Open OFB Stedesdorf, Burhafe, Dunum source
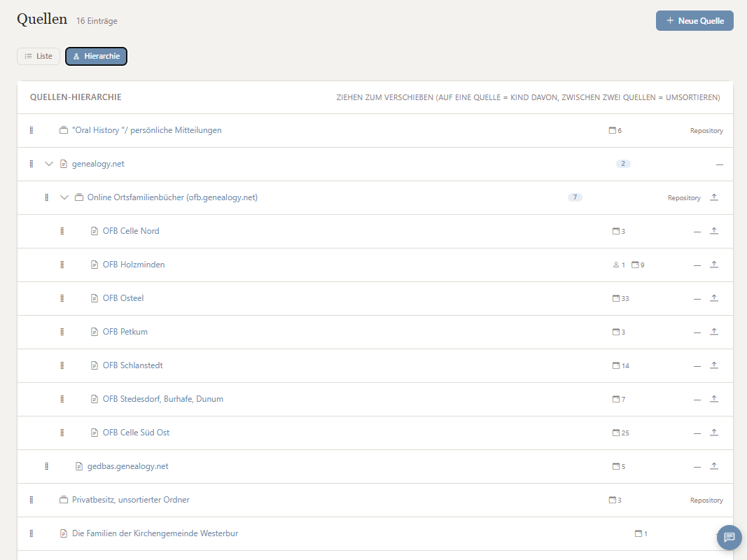This screenshot has width=747, height=560. (163, 399)
